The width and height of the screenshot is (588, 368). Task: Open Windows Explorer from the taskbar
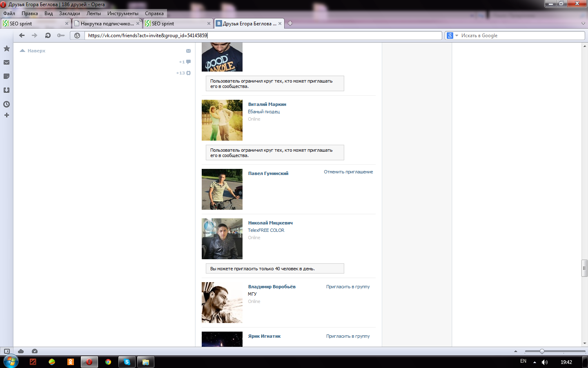coord(146,362)
